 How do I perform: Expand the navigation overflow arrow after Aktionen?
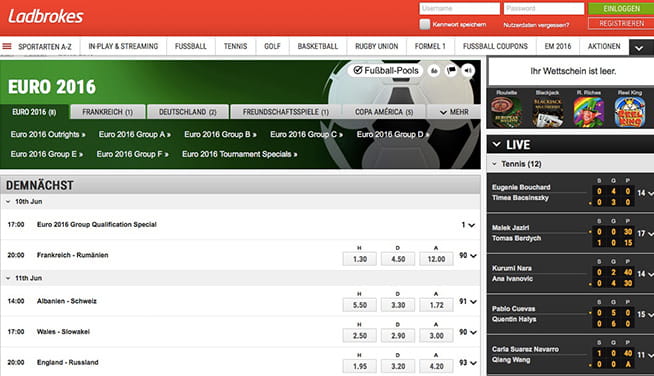click(x=639, y=48)
